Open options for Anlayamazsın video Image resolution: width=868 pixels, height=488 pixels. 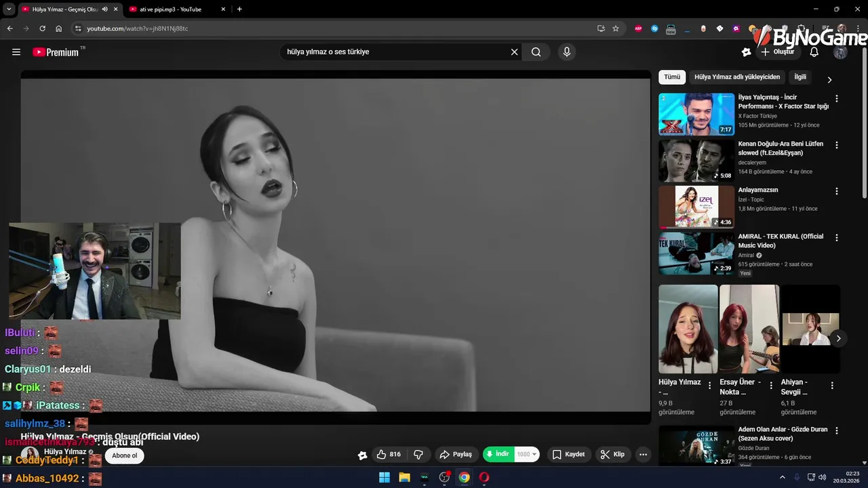coord(836,191)
